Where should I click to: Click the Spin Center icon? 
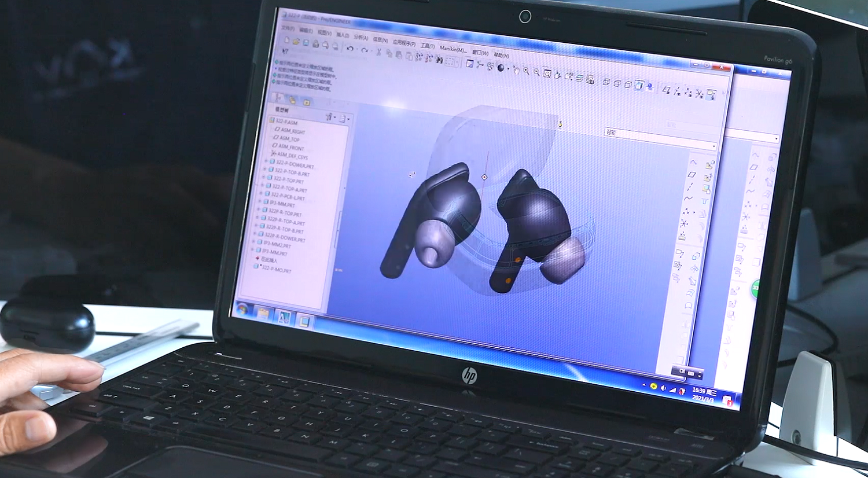tap(480, 64)
